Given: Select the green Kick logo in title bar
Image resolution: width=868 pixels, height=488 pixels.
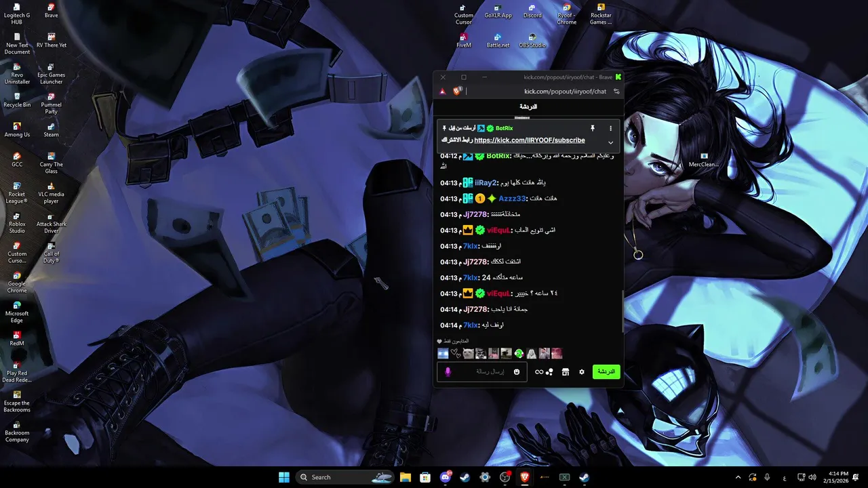Looking at the screenshot, I should click(618, 77).
